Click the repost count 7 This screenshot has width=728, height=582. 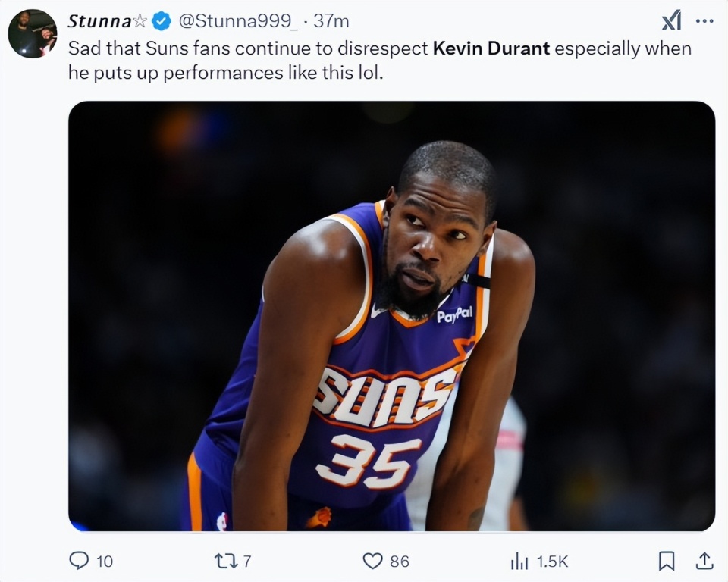247,561
